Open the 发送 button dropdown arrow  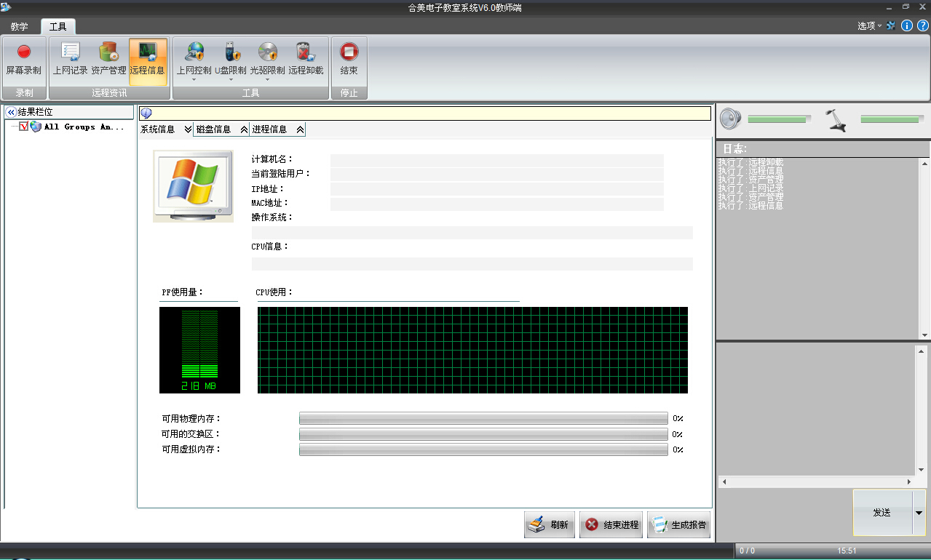click(x=919, y=512)
